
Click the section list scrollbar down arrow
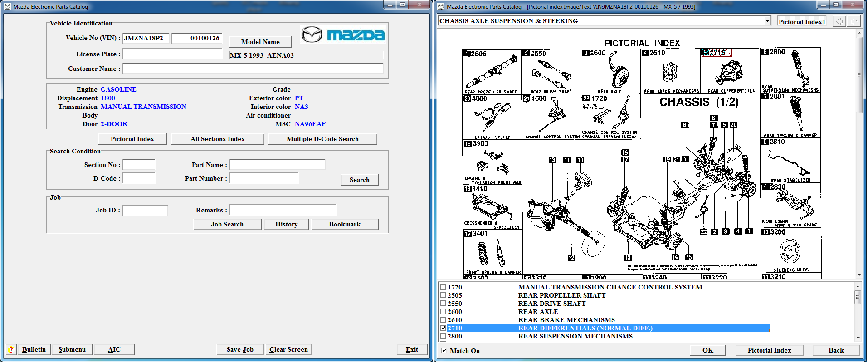click(858, 338)
